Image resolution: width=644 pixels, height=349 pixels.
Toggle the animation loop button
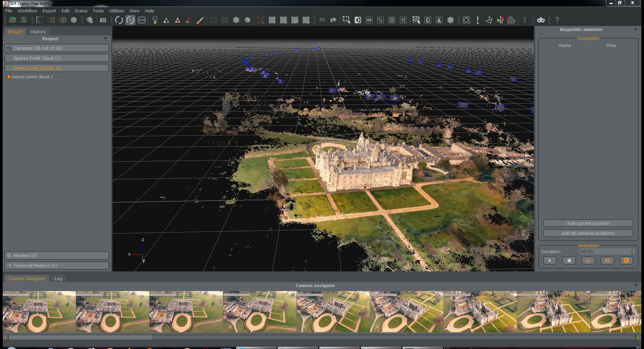tap(588, 261)
